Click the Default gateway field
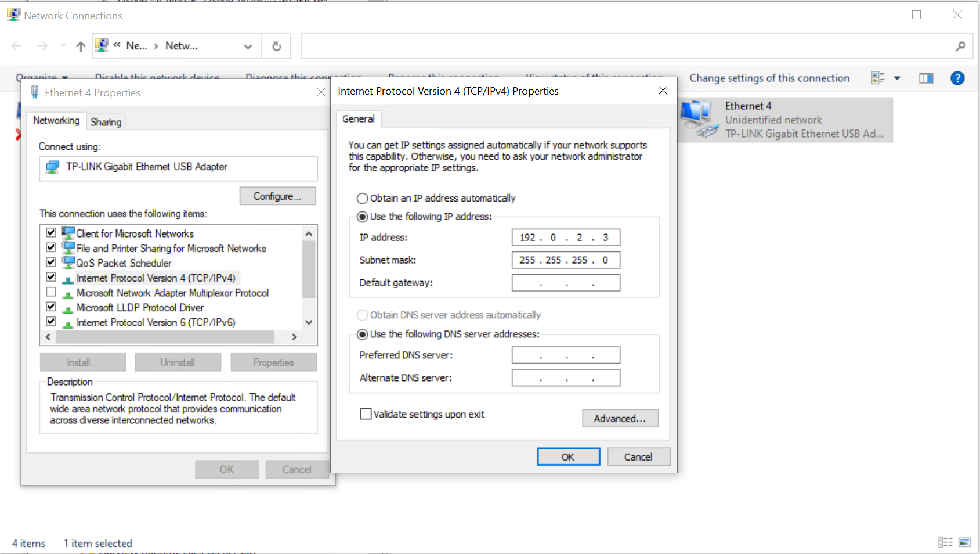This screenshot has height=554, width=980. [x=566, y=283]
